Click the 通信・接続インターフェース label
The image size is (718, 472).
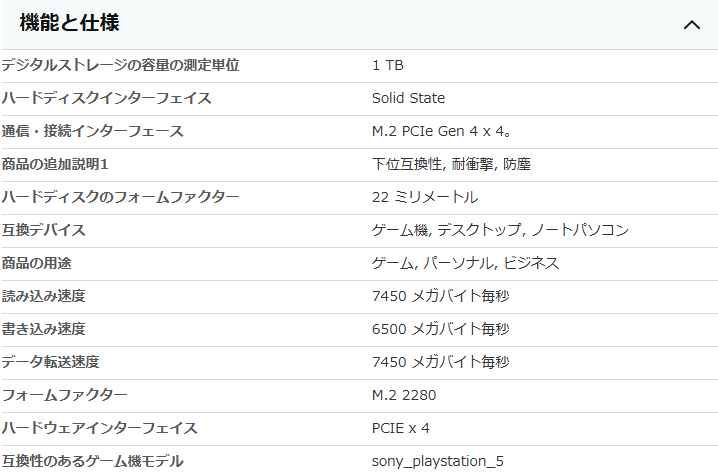coord(92,131)
